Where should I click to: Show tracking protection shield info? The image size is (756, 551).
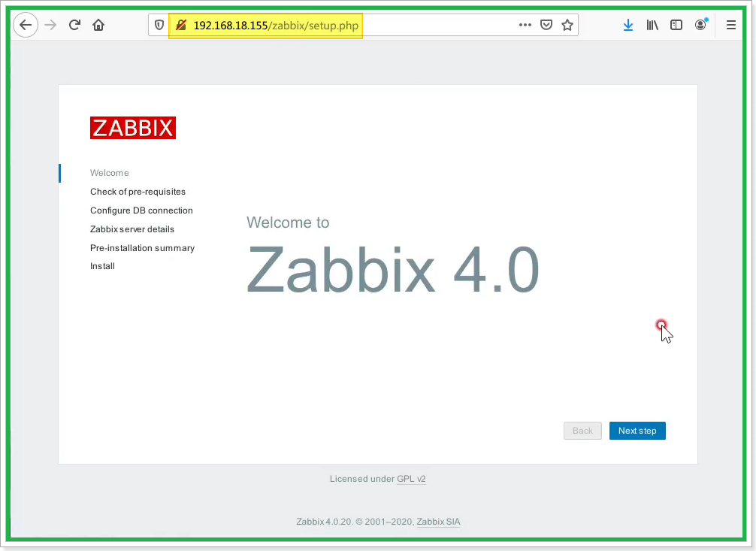point(159,25)
